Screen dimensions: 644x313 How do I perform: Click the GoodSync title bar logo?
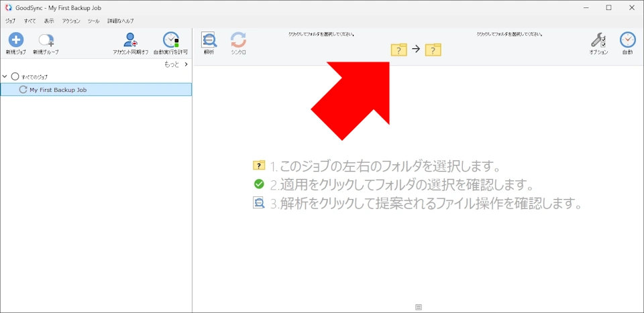[x=8, y=8]
